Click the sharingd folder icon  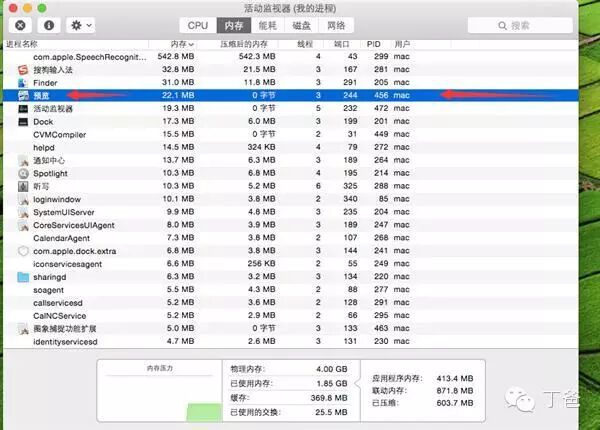click(x=23, y=277)
